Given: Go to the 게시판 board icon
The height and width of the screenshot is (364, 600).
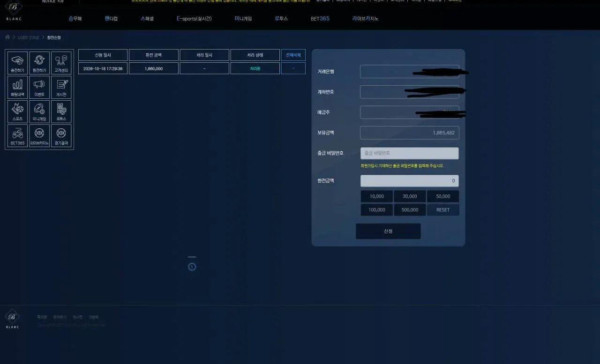Looking at the screenshot, I should 61,87.
